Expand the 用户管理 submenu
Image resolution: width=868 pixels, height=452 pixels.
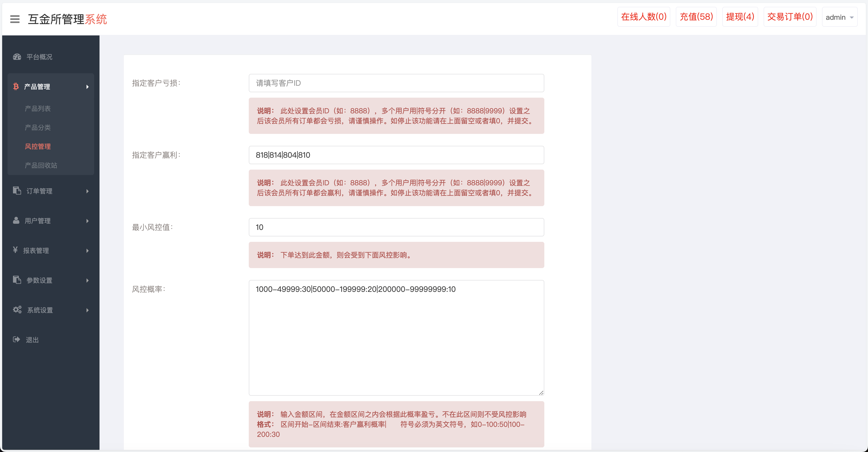(x=38, y=221)
